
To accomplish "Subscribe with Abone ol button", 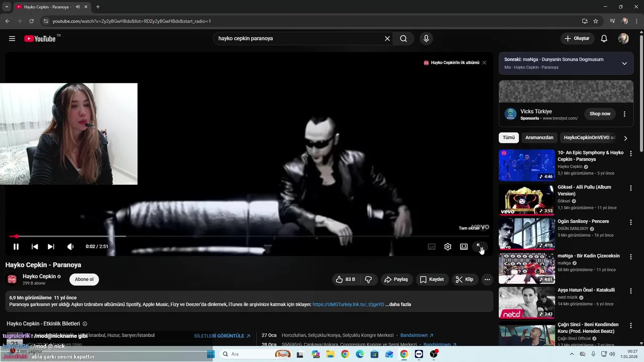I will [84, 280].
